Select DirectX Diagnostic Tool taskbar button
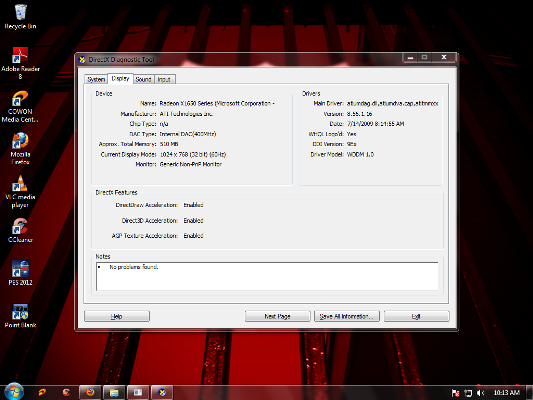 [162, 392]
